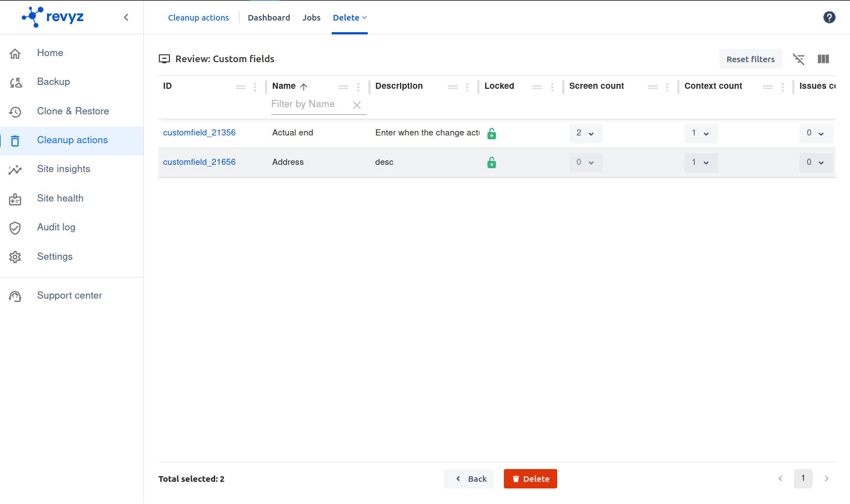The width and height of the screenshot is (850, 504).
Task: Expand Screen count 0 for Address
Action: tap(586, 163)
